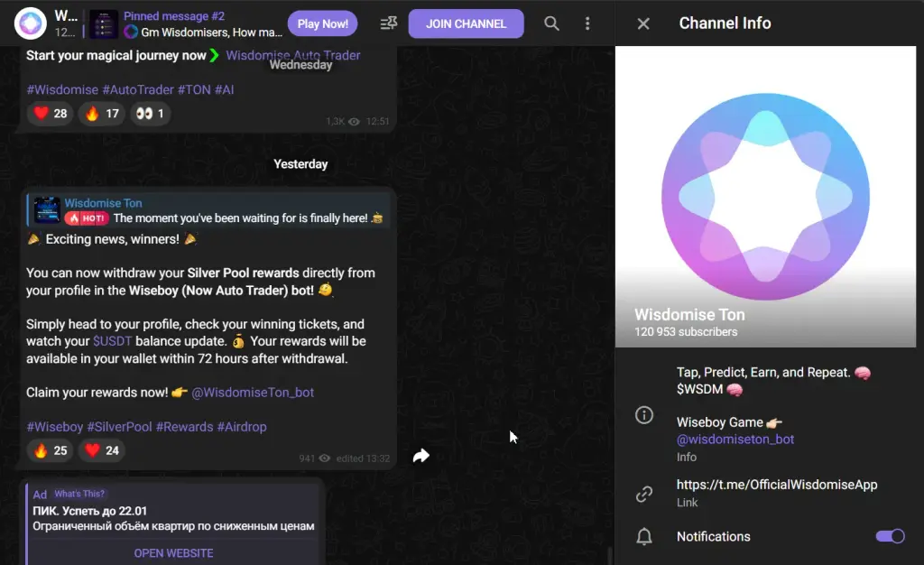Click the Notifications bell icon
Screen dimensions: 924x565
click(x=644, y=537)
